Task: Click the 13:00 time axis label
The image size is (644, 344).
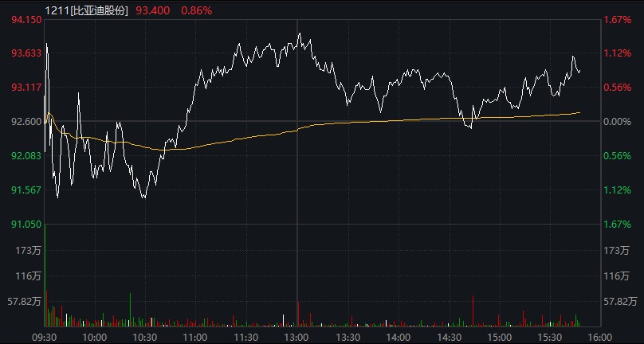Action: pos(297,337)
